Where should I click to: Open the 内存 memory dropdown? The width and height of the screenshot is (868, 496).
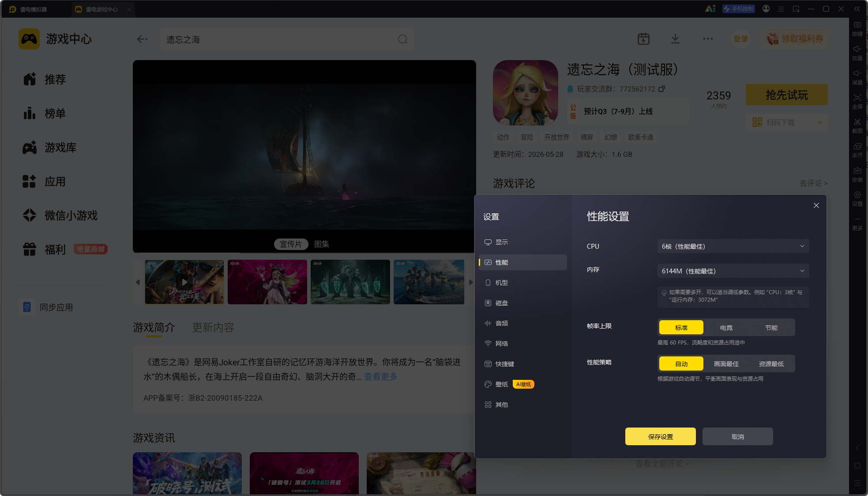point(733,271)
